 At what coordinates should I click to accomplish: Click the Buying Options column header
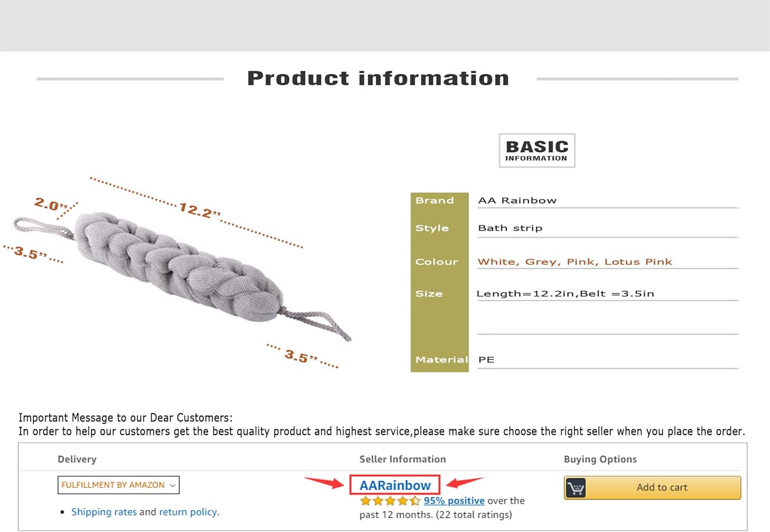[x=600, y=459]
